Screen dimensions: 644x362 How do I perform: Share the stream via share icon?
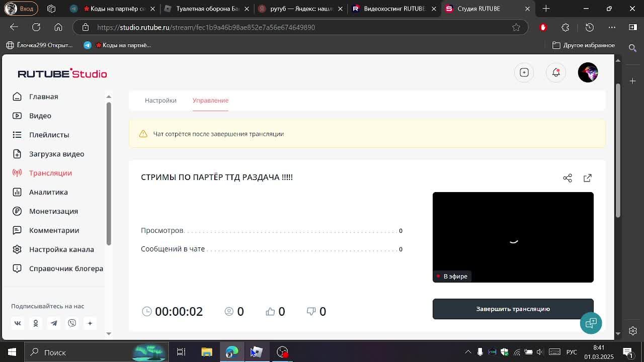click(568, 178)
